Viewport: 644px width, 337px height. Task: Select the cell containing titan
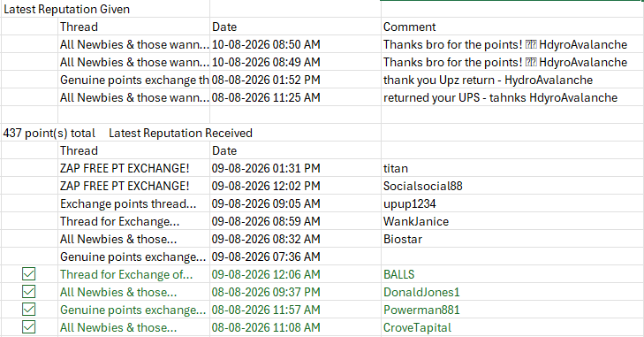pos(512,168)
